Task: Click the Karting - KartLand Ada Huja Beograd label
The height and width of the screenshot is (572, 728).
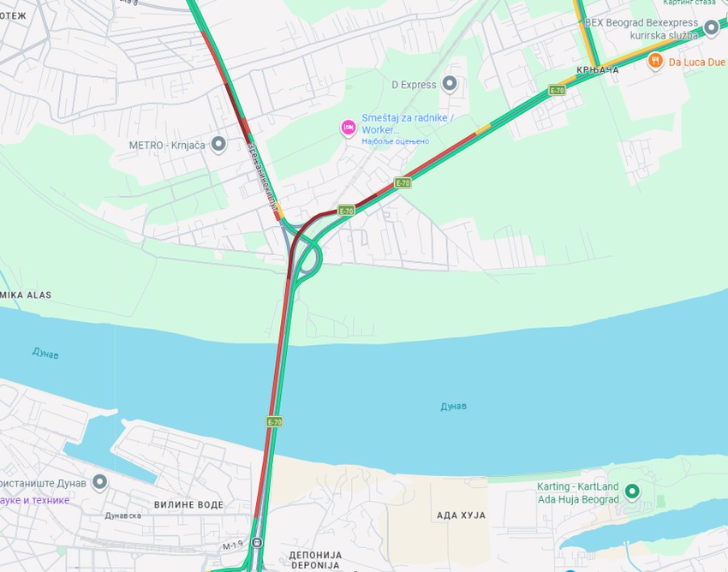Action: 578,493
